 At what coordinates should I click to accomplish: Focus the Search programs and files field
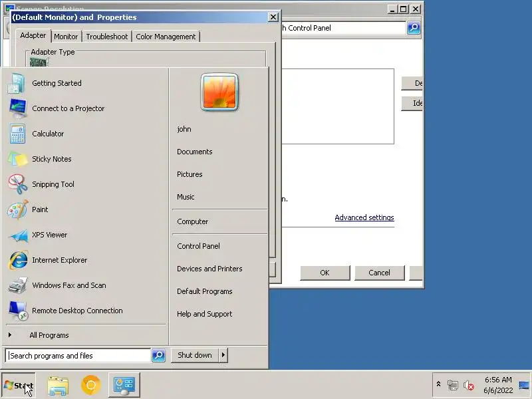coord(78,356)
